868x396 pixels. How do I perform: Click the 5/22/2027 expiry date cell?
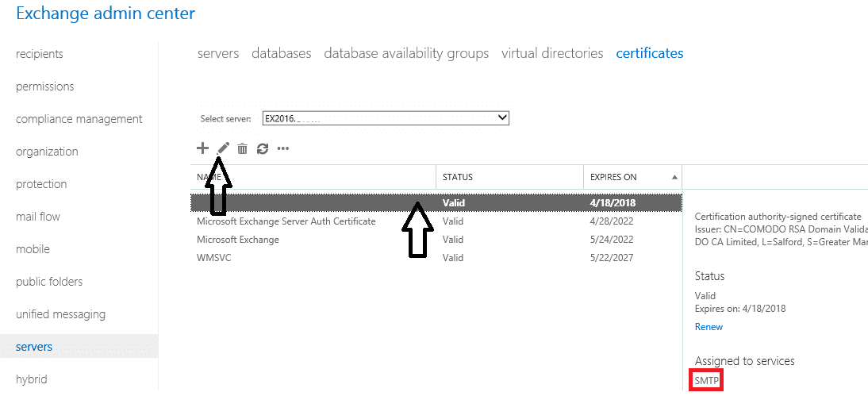(x=612, y=258)
